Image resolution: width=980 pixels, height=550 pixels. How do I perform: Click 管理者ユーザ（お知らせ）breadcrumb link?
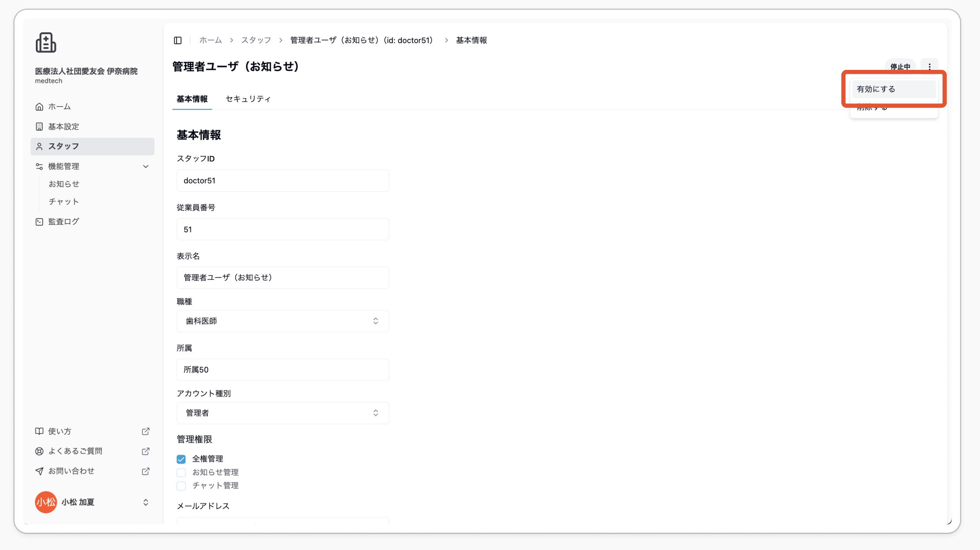tap(363, 40)
